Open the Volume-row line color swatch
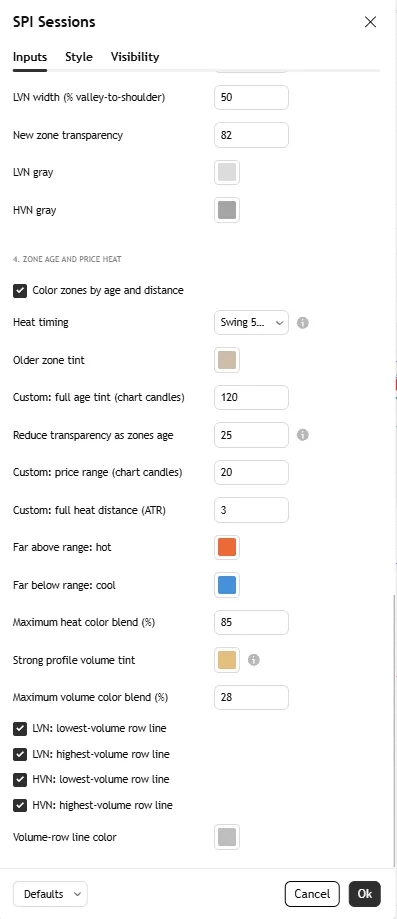 (x=227, y=837)
